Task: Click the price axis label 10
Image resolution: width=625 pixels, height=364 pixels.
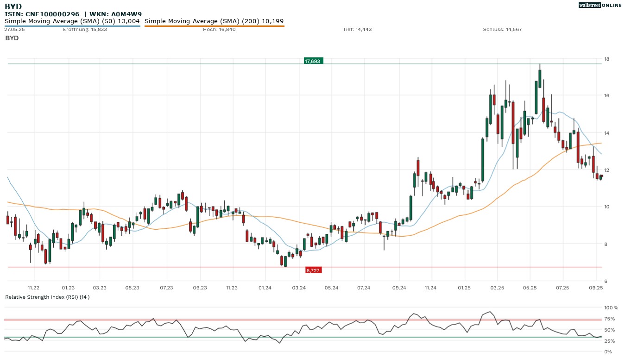Action: (606, 207)
